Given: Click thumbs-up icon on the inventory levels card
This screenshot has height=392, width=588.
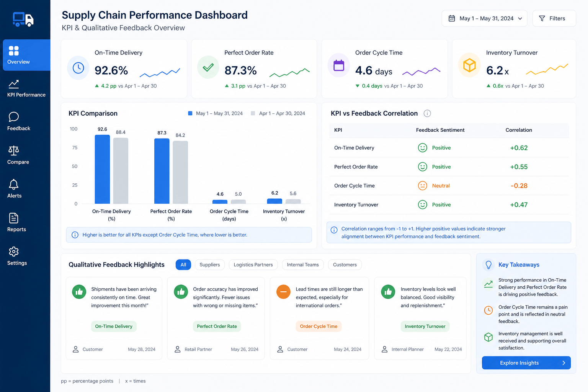Looking at the screenshot, I should [x=388, y=292].
